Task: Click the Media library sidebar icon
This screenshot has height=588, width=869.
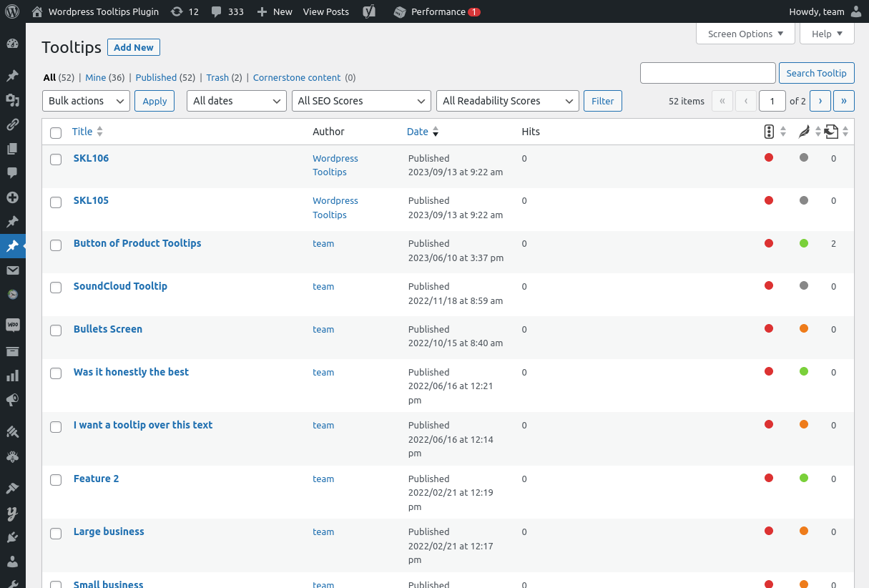Action: point(12,100)
